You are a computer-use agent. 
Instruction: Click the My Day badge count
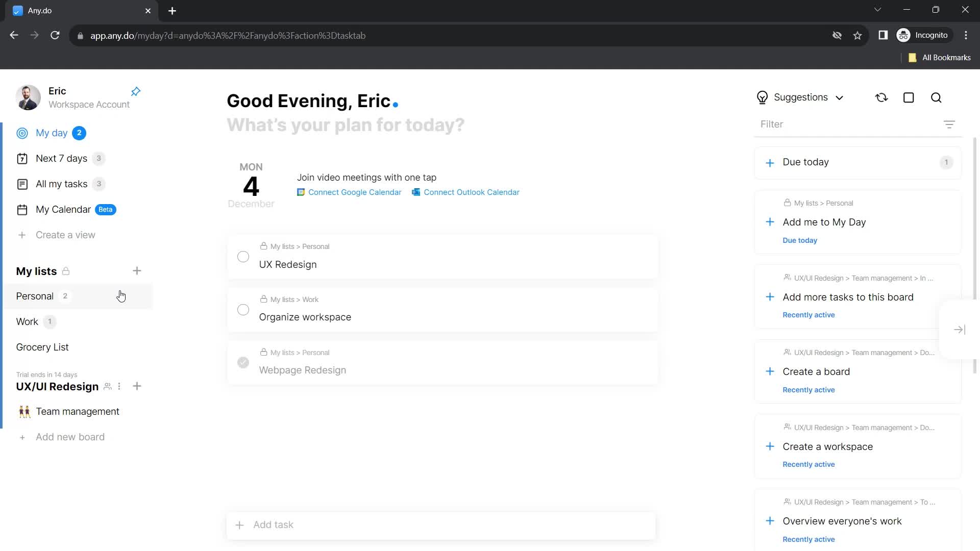click(x=80, y=133)
